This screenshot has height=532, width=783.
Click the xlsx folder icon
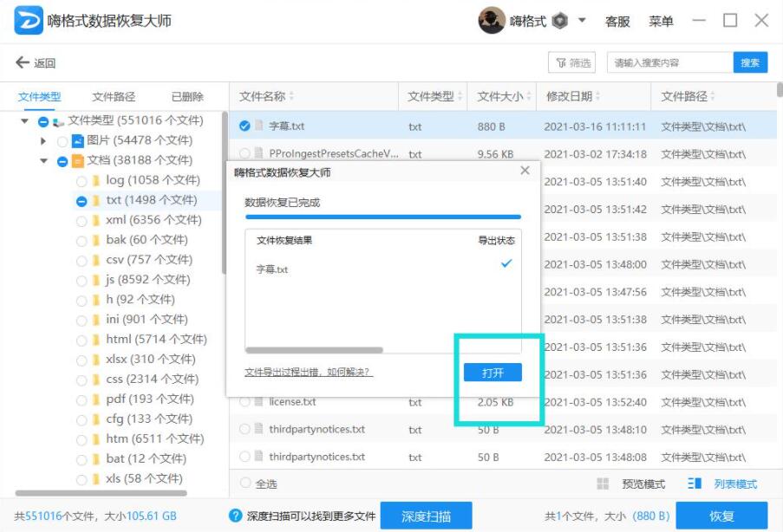tap(96, 360)
